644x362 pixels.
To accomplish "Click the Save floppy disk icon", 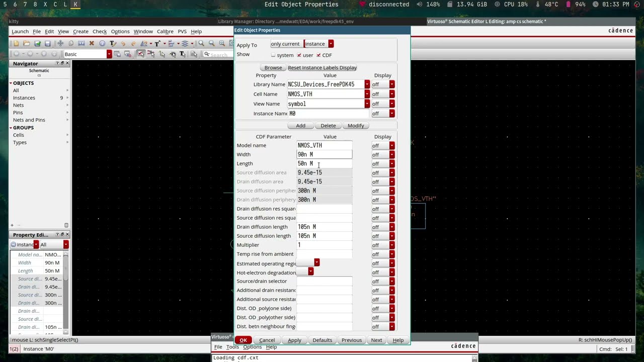I will [48, 44].
